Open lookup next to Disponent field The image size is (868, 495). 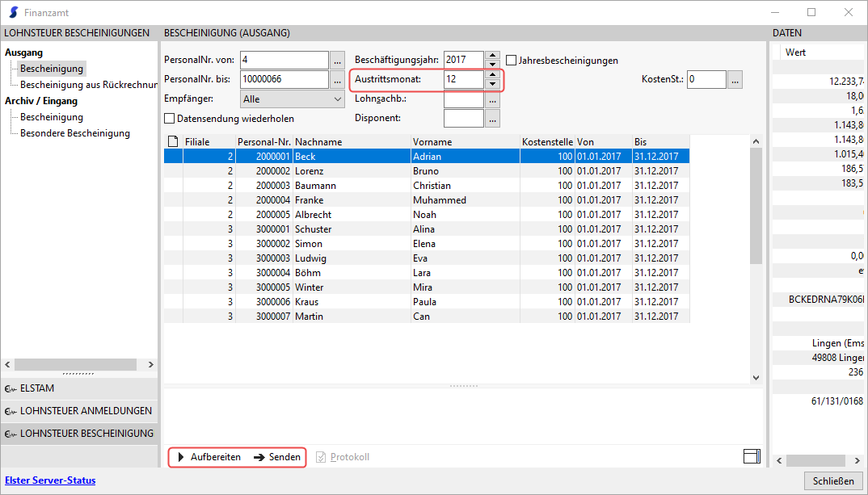tap(492, 118)
